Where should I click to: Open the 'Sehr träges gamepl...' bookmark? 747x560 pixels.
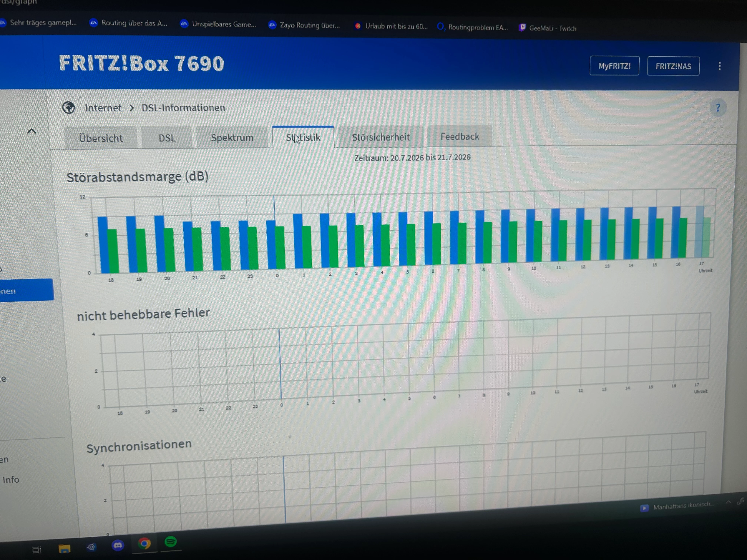[39, 22]
